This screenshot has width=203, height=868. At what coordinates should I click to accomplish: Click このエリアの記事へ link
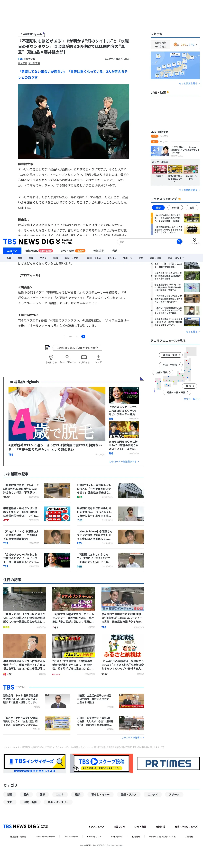pos(132,737)
